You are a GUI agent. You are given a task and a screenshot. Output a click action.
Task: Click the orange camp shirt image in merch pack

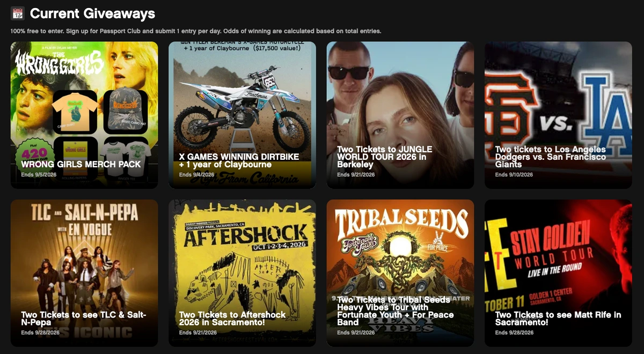point(75,112)
